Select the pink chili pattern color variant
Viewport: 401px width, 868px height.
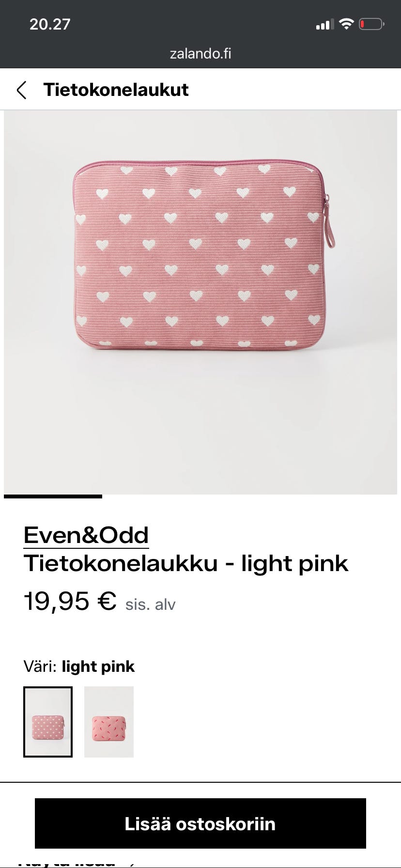point(109,722)
